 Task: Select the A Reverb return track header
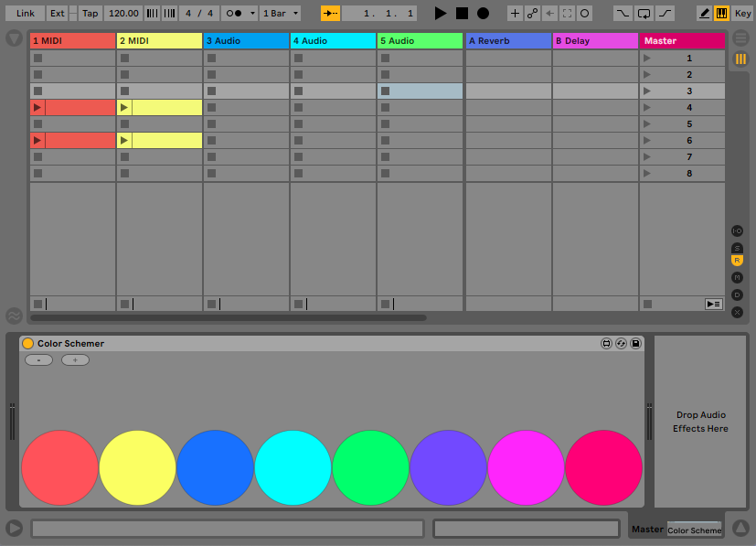[508, 41]
